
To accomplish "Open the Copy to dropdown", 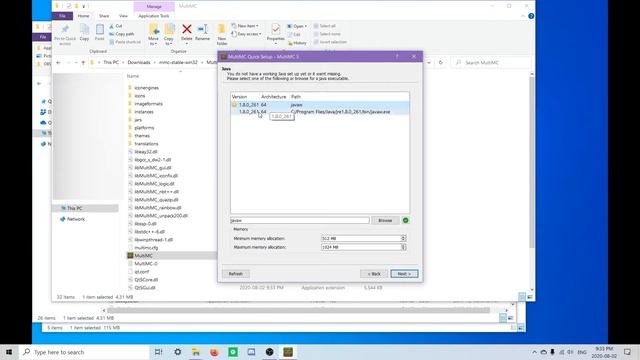I will tap(169, 34).
